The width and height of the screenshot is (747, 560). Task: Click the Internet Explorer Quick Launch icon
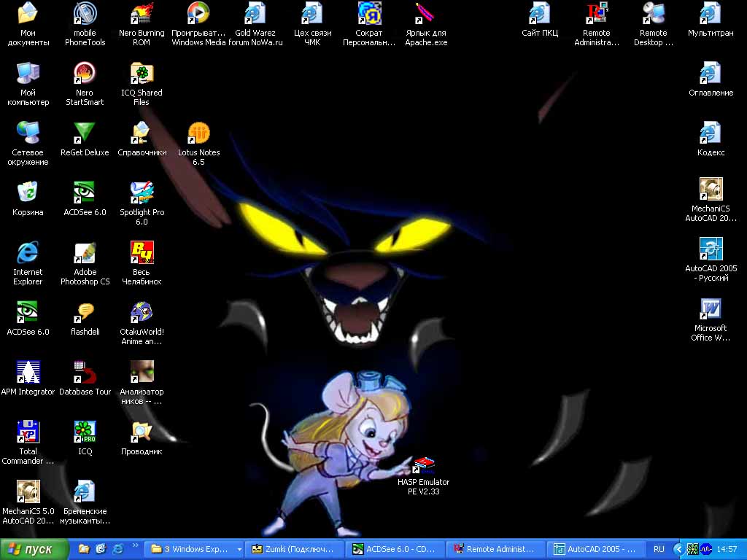click(x=117, y=549)
